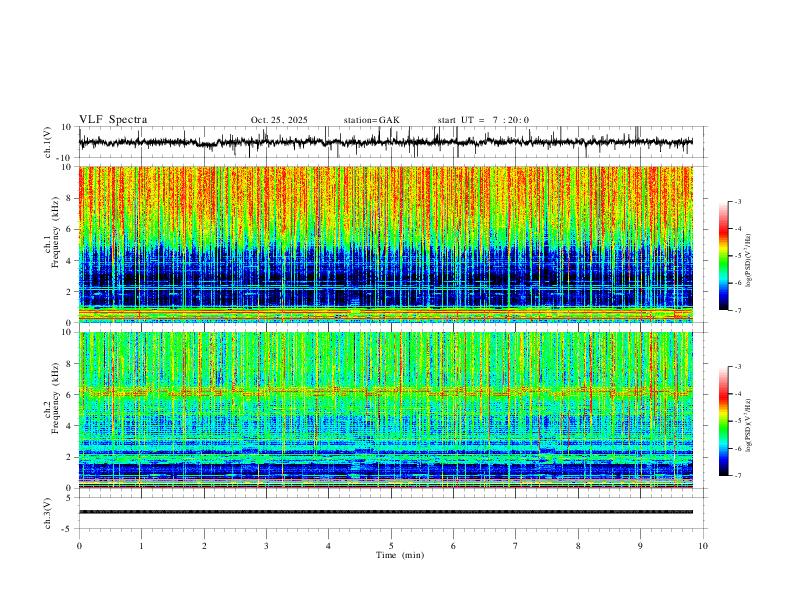
Task: Click the "VLF Spectra" title text
Action: (113, 120)
